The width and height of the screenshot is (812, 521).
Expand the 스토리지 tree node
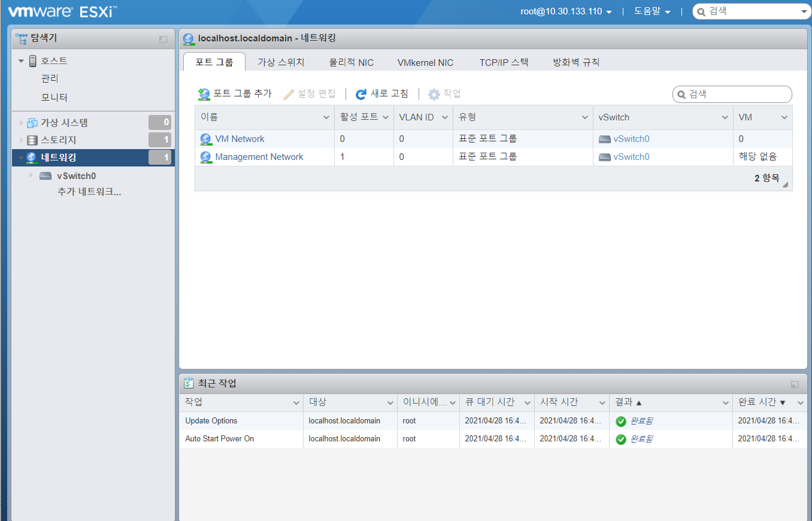pyautogui.click(x=22, y=140)
